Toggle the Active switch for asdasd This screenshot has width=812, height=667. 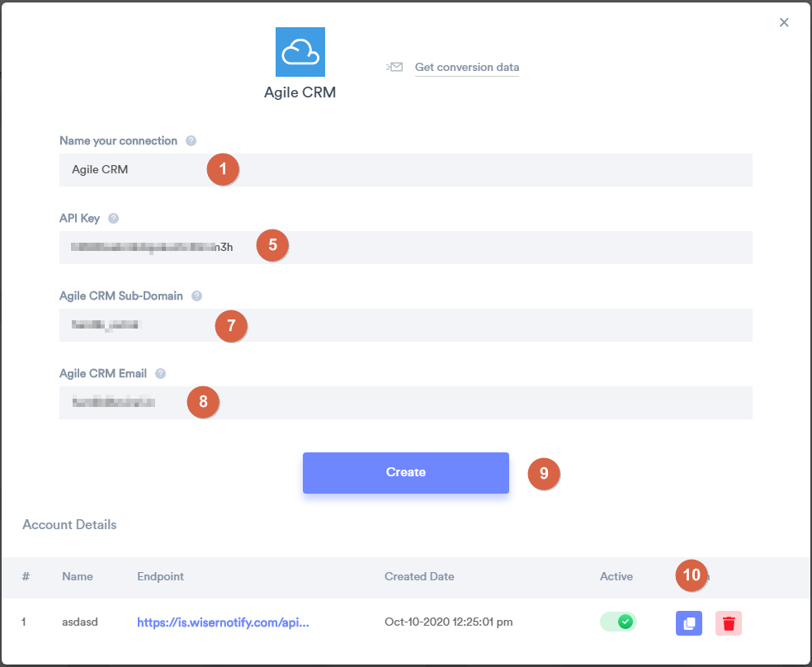pyautogui.click(x=618, y=622)
